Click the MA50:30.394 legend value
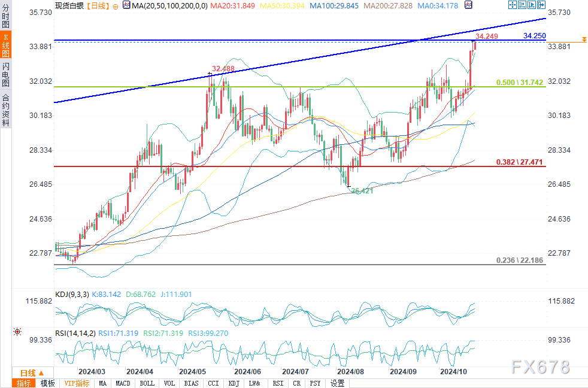Viewport: 588px width, 388px height. pyautogui.click(x=283, y=5)
